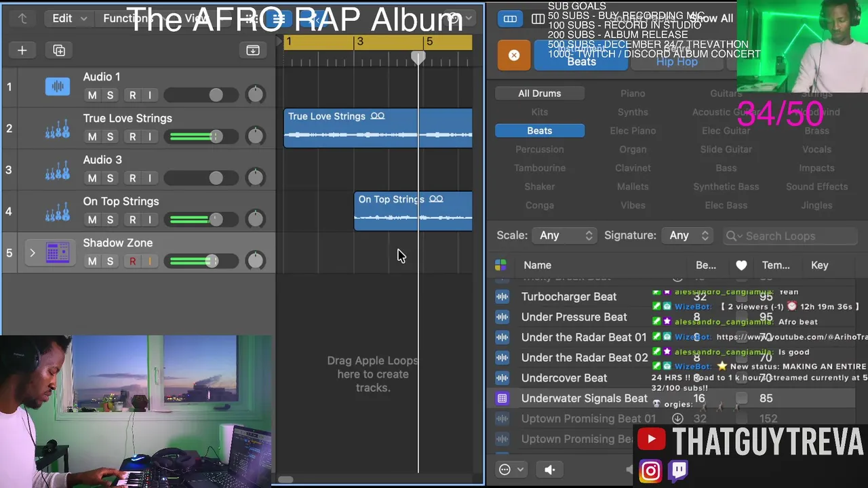
Task: Solo the True Love Strings track
Action: [110, 136]
